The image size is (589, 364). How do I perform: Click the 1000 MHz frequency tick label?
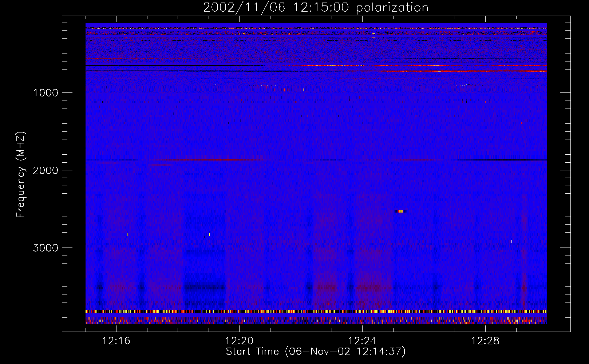[x=46, y=93]
